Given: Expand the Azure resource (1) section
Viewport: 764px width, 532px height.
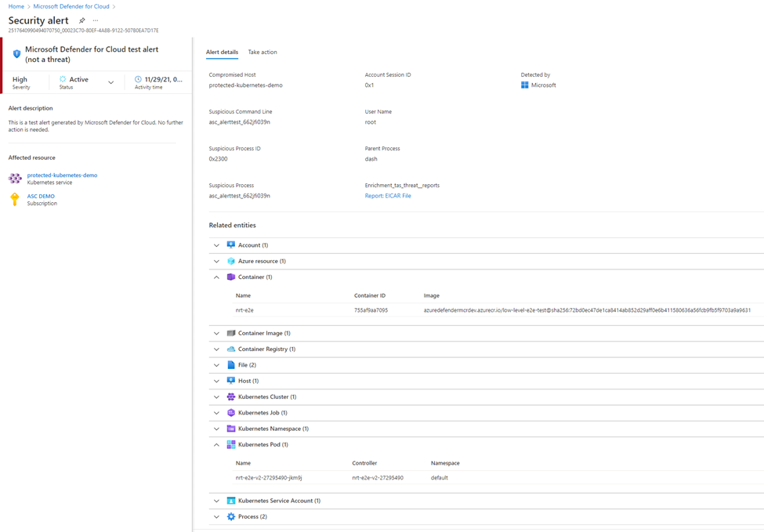Looking at the screenshot, I should coord(216,261).
